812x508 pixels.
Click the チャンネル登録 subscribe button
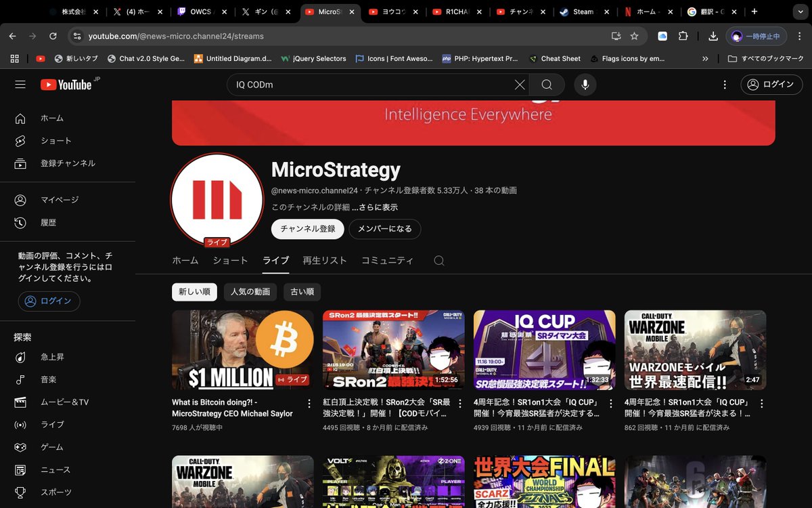pyautogui.click(x=308, y=229)
